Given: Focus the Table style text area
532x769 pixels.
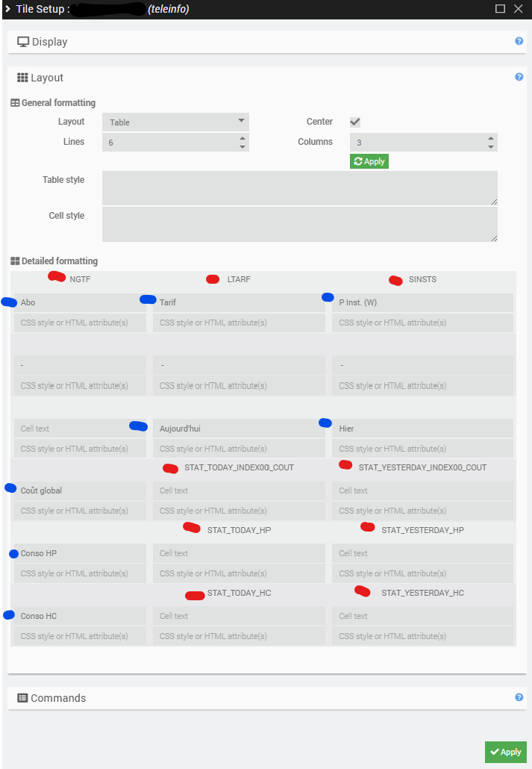Looking at the screenshot, I should 300,188.
